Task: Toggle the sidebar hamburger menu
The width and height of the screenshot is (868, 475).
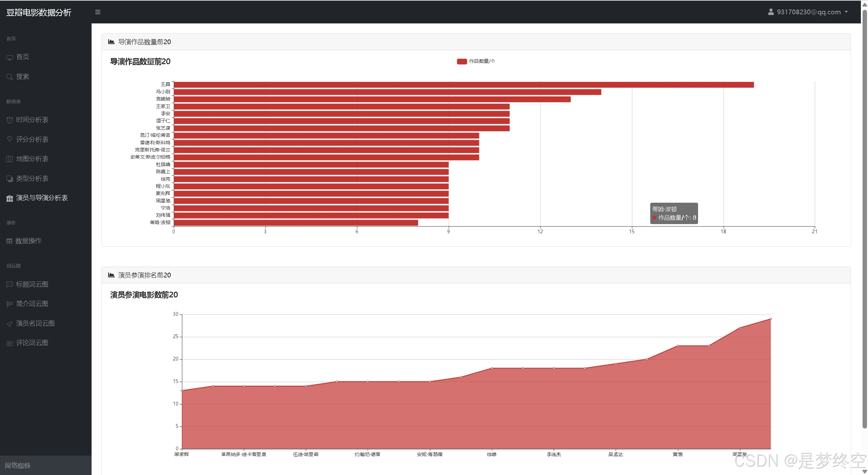Action: 98,12
